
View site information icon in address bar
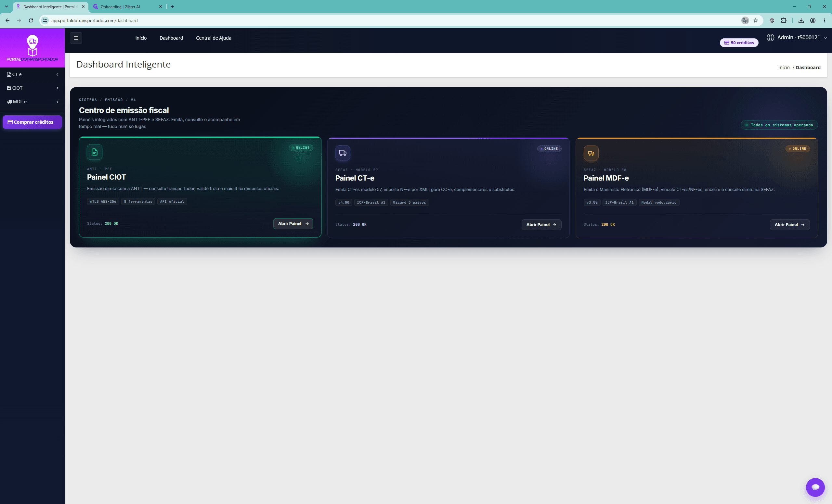click(x=45, y=20)
